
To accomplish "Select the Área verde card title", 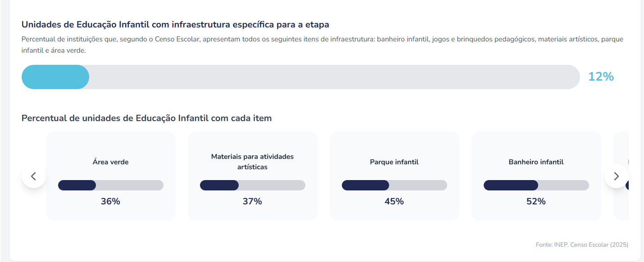I will (111, 162).
